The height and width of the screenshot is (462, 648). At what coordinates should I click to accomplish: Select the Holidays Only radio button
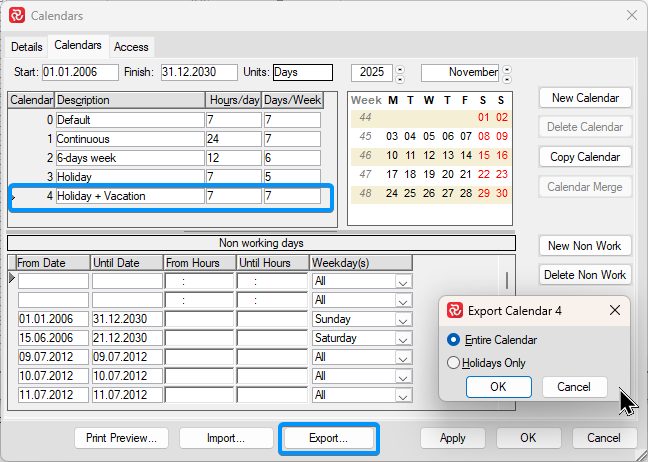coord(453,363)
